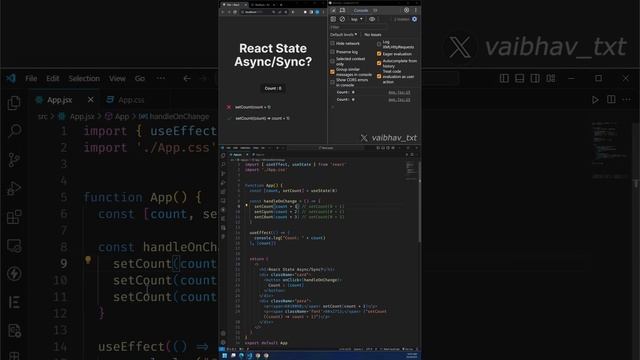Open the Selection menu in background VS Code
This screenshot has height=360, width=640.
pyautogui.click(x=84, y=78)
